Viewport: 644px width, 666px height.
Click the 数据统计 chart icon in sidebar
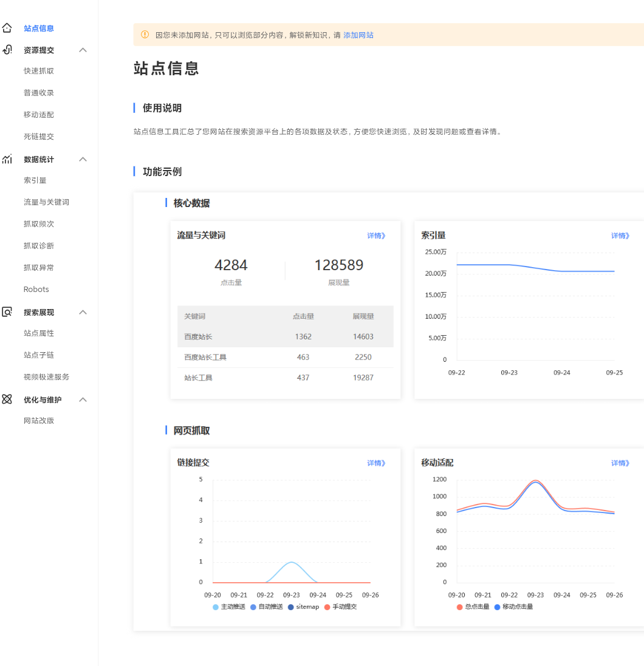pyautogui.click(x=7, y=159)
